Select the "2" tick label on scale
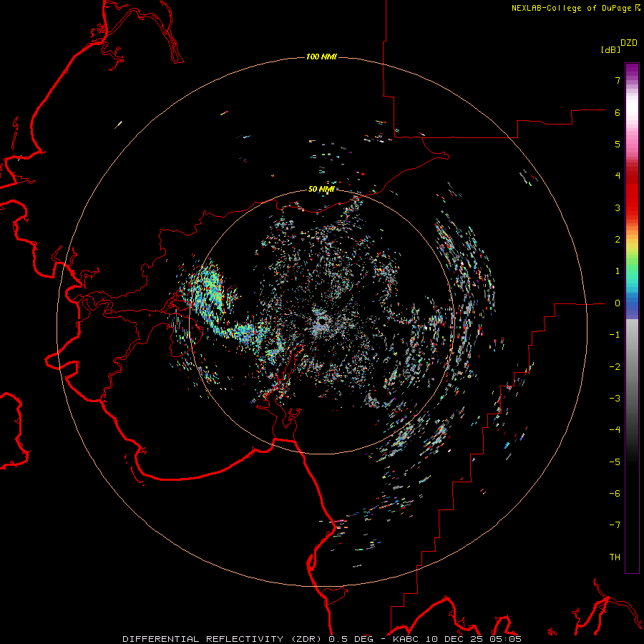644x644 pixels. tap(618, 240)
